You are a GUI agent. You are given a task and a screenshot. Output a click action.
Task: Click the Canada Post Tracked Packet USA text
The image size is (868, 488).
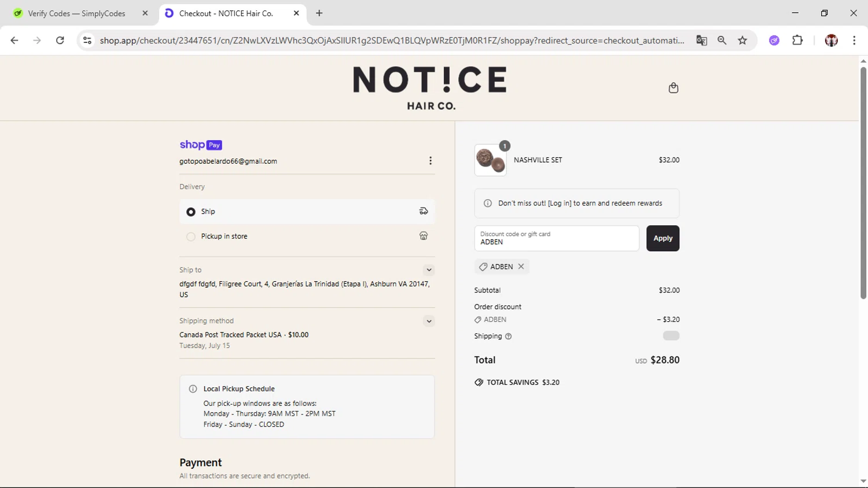(244, 335)
